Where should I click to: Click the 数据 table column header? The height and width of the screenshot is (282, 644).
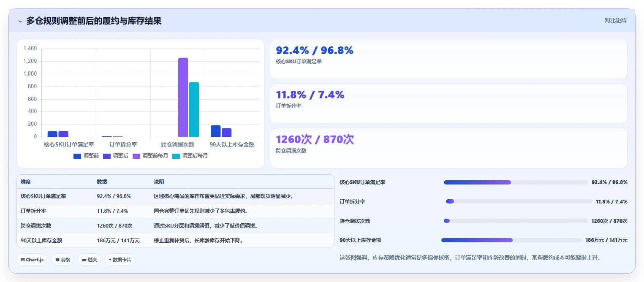[x=102, y=182]
